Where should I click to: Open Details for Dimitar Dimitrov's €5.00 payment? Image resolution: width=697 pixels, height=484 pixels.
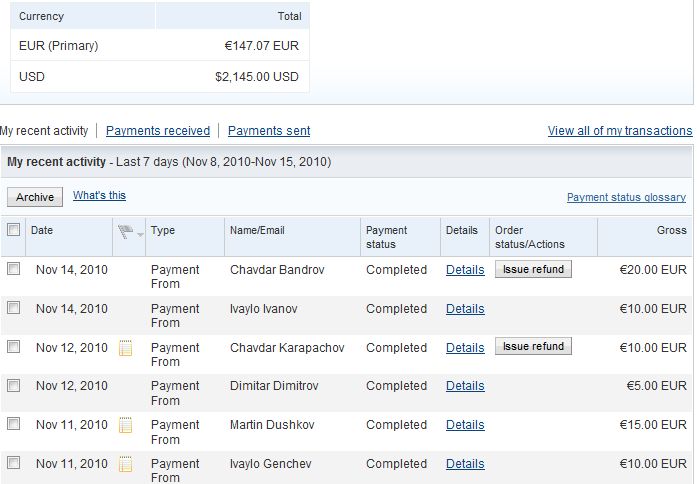point(465,386)
